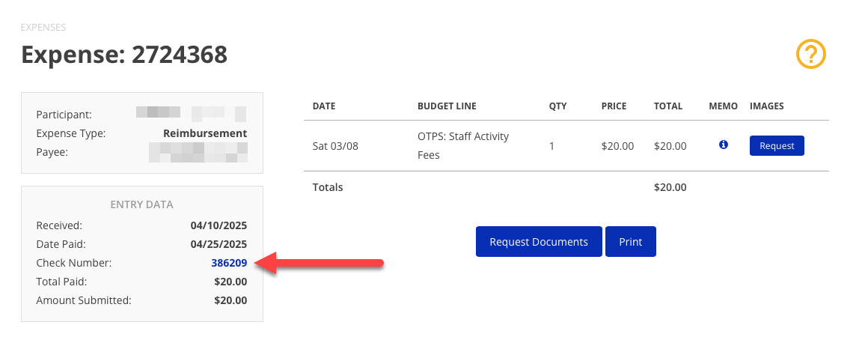Screen dimensions: 868x346
Task: Click the IMAGES column header
Action: (766, 106)
